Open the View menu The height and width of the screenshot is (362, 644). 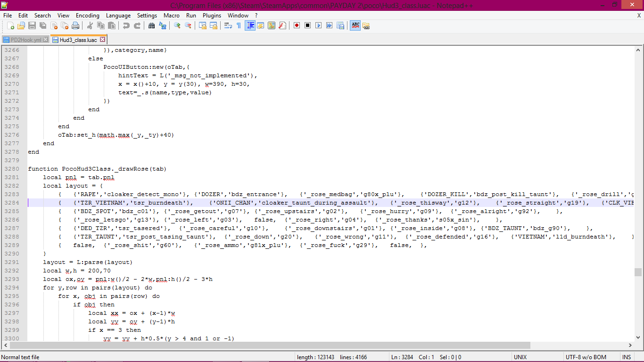[x=63, y=16]
